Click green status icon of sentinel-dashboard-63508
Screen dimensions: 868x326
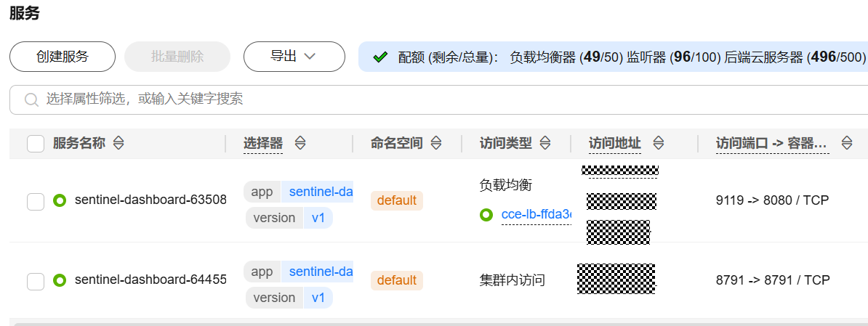pos(60,200)
